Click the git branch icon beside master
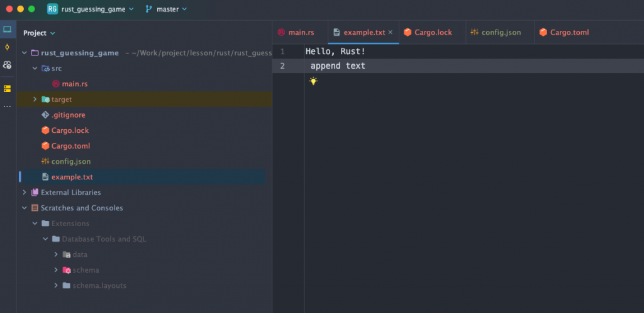The height and width of the screenshot is (313, 644). click(x=148, y=9)
